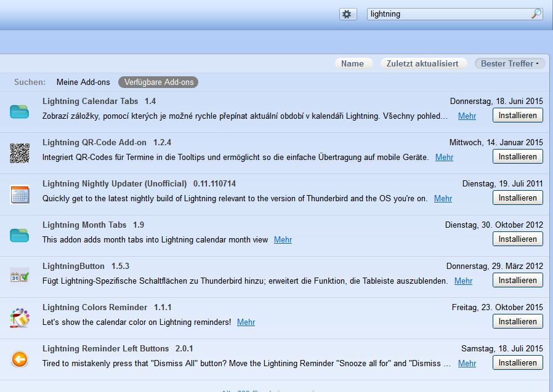Open Mehr link for Lightning Month Tabs
553x392 pixels.
pyautogui.click(x=283, y=240)
